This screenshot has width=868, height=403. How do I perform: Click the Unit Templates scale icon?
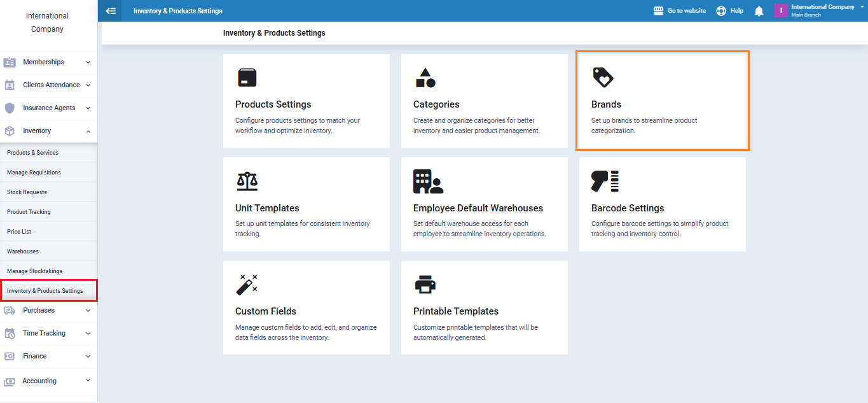[247, 181]
